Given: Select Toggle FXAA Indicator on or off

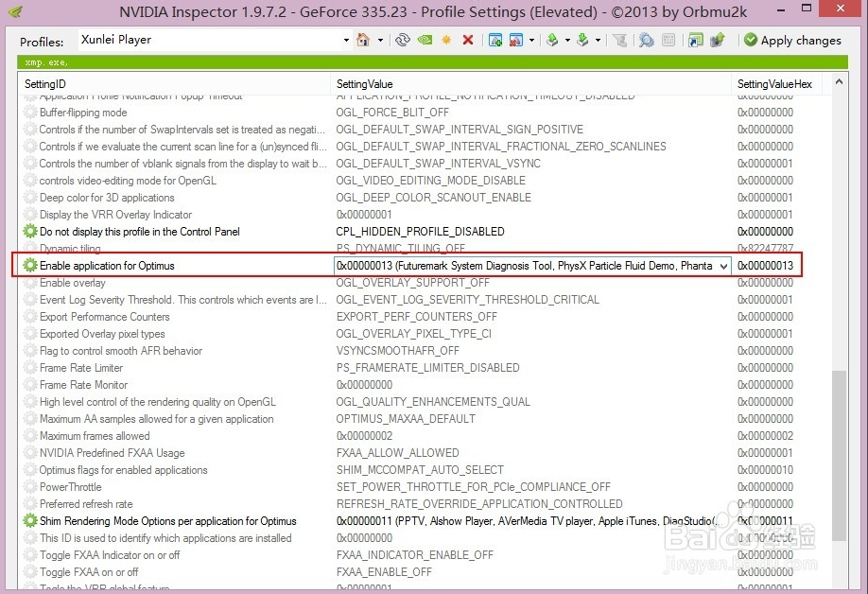Looking at the screenshot, I should tap(110, 555).
